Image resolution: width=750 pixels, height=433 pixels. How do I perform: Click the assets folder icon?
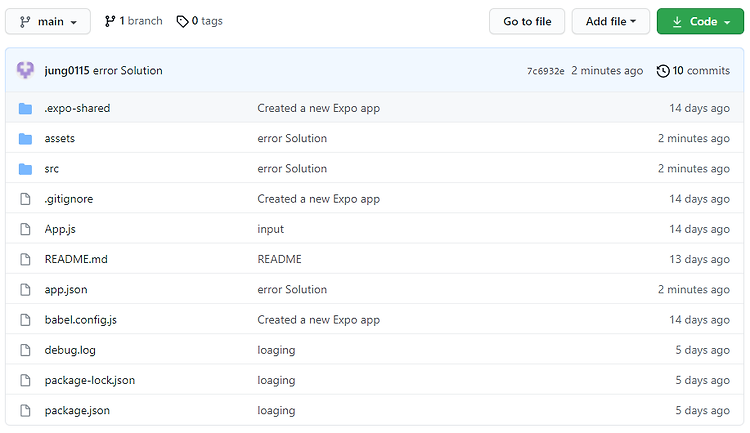coord(25,139)
